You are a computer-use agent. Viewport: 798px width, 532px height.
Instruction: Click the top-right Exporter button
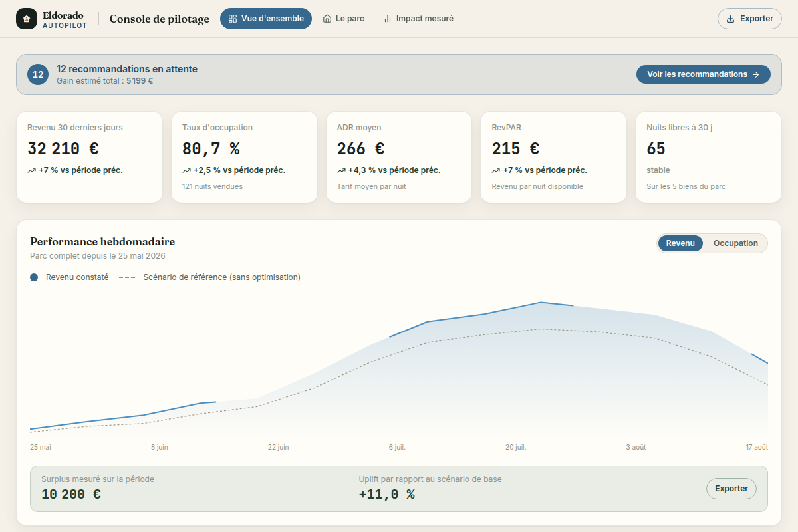click(x=749, y=19)
